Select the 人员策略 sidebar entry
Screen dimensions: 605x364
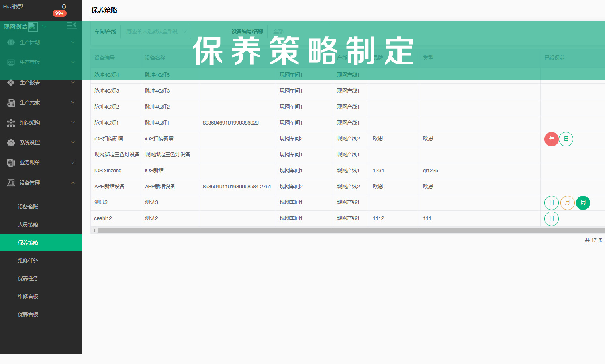point(28,224)
